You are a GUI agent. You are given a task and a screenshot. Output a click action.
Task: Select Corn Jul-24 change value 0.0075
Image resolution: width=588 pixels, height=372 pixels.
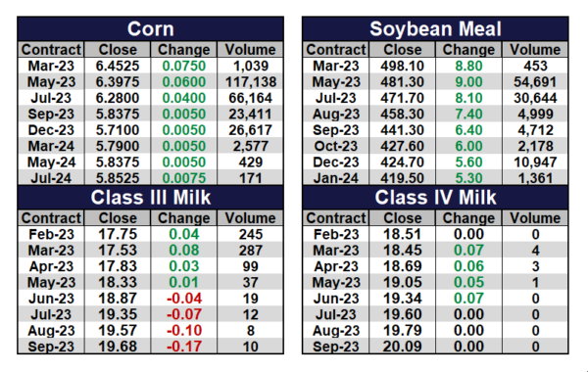point(184,178)
